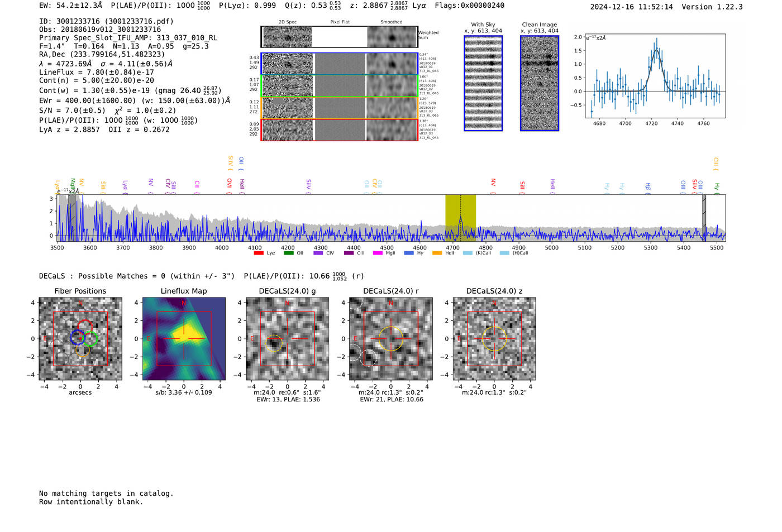Click the purple CIV legend swatch
The image size is (782, 532).
[318, 253]
